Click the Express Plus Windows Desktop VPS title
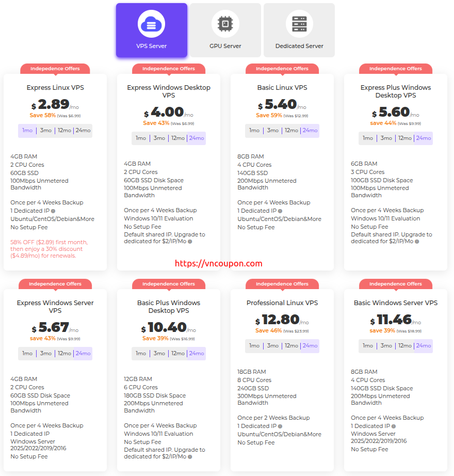The width and height of the screenshot is (454, 476). (x=396, y=91)
